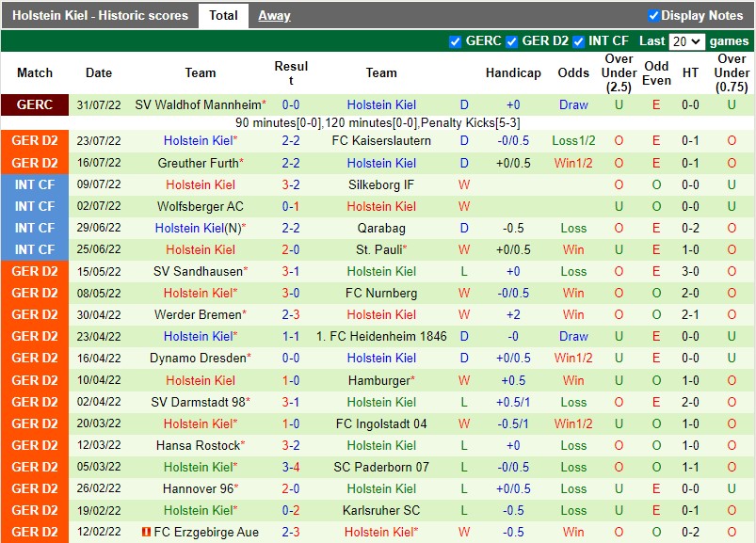Click the Win1/2 odds on Greuther Furth row
This screenshot has width=756, height=543.
click(573, 163)
